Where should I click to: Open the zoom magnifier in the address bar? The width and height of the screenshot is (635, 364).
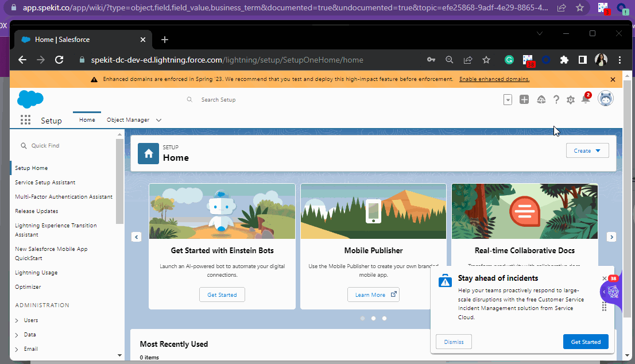coord(449,60)
